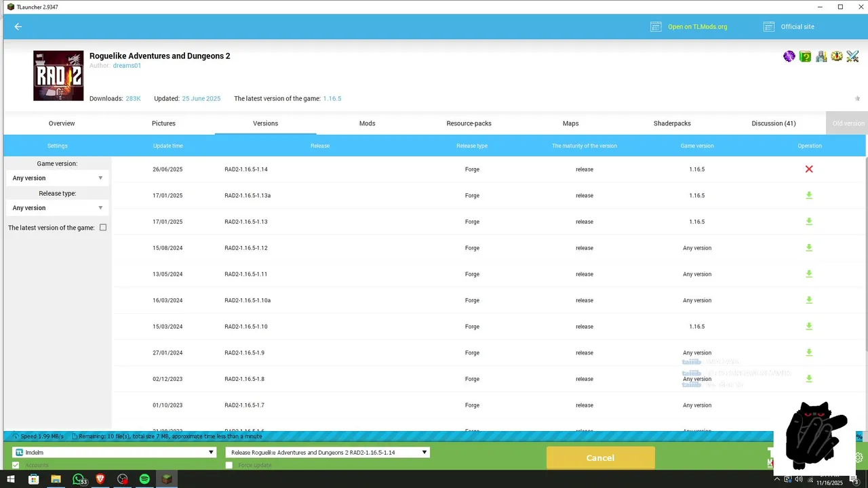Open the Shaderpacks tab
868x488 pixels.
point(672,123)
